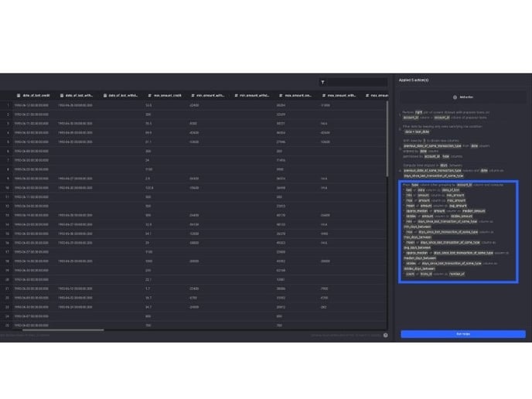Focus the column filter search field
Image resolution: width=532 pixels, height=399 pixels.
point(353,82)
